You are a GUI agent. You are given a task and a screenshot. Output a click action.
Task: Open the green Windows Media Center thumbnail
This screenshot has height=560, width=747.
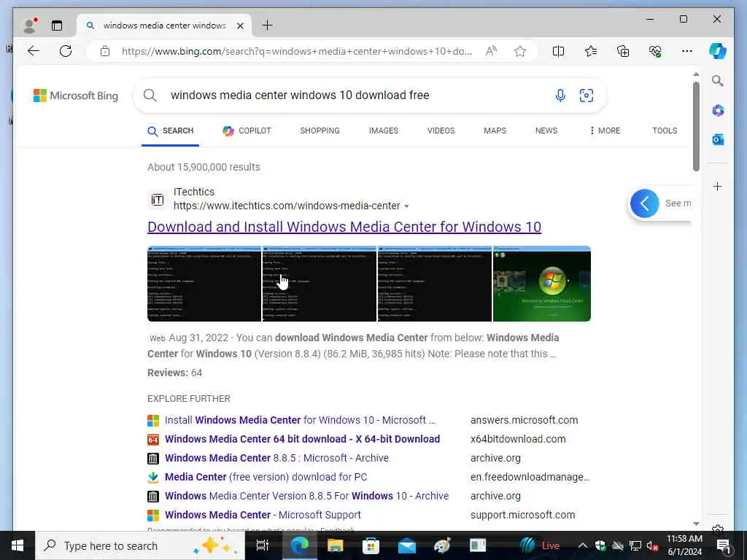click(542, 284)
